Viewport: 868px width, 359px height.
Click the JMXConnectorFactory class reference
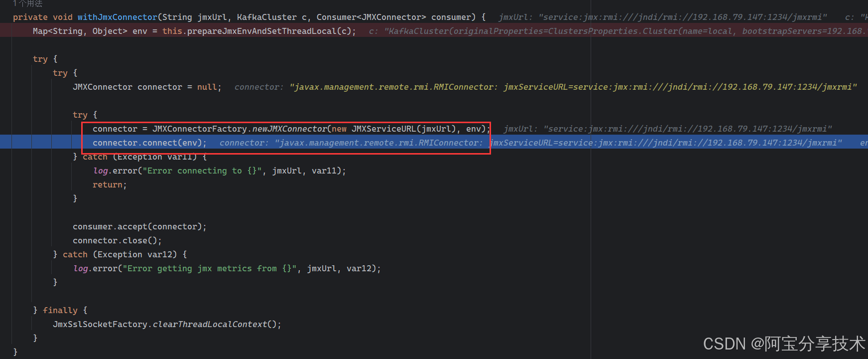tap(200, 129)
